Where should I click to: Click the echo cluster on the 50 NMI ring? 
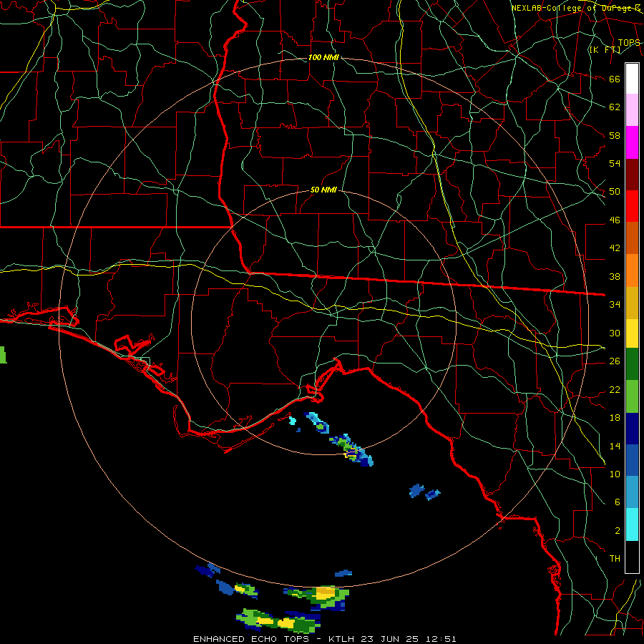pos(351,450)
